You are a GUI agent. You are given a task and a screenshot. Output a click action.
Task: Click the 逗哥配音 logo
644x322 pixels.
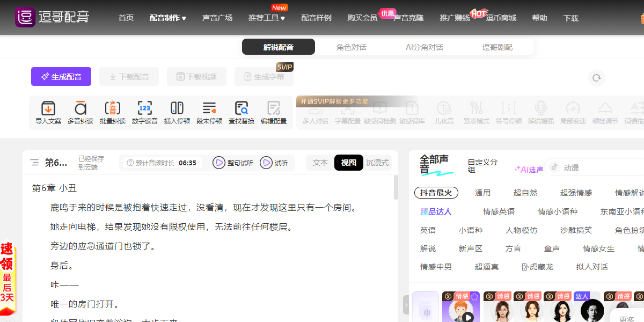pos(52,17)
